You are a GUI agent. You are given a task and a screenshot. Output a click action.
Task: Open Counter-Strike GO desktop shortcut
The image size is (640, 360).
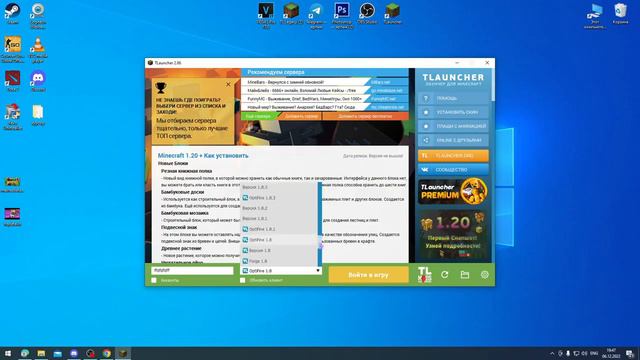pyautogui.click(x=12, y=50)
